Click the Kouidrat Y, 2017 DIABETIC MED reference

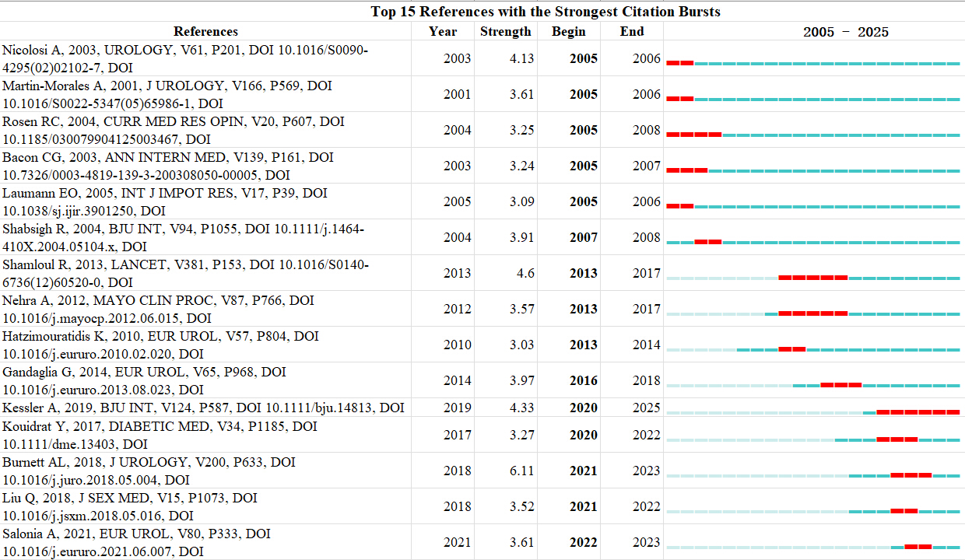pos(160,435)
